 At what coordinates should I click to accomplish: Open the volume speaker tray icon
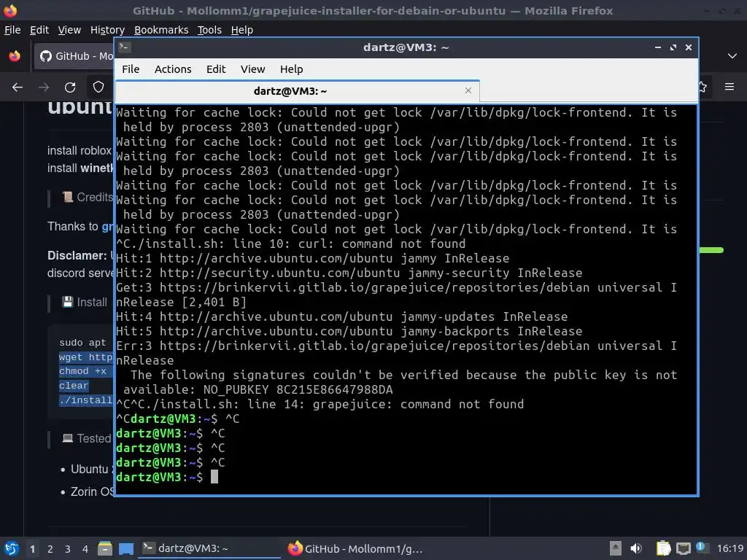[x=636, y=548]
